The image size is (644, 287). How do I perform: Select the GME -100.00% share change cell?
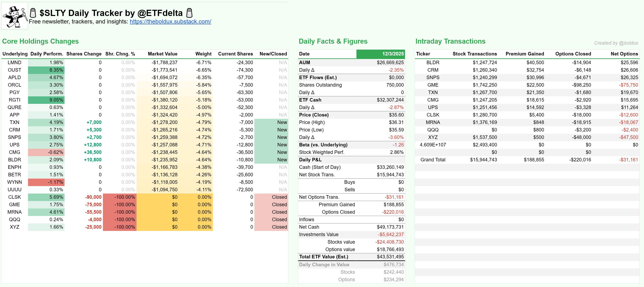[120, 205]
